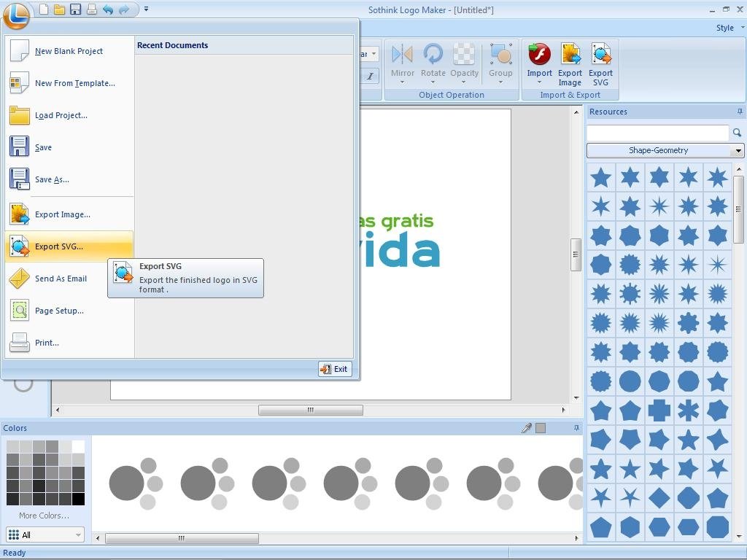This screenshot has height=560, width=747.
Task: Choose New From Template menu entry
Action: click(69, 83)
